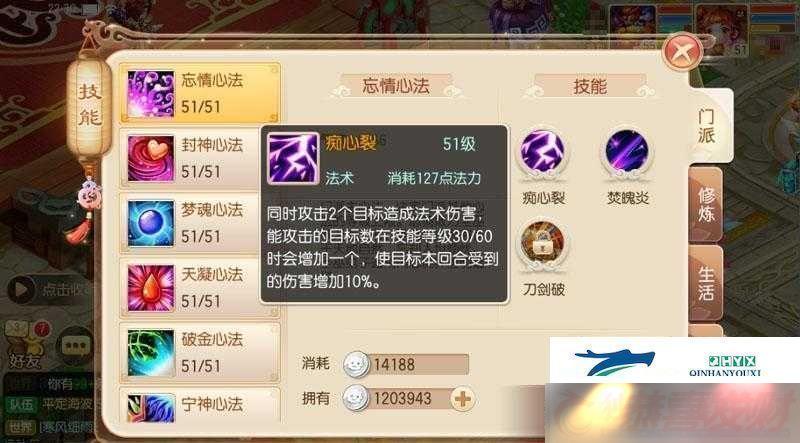The height and width of the screenshot is (443, 800).
Task: Open the 好友 friends icon
Action: (24, 344)
